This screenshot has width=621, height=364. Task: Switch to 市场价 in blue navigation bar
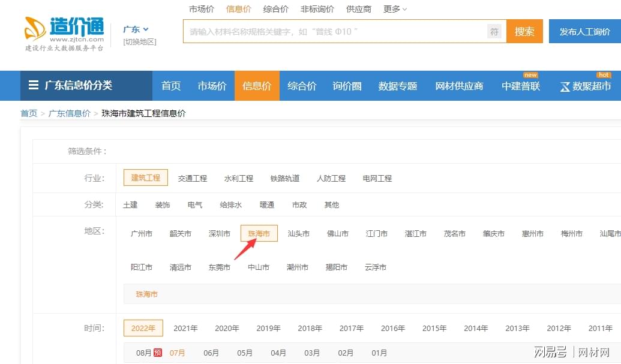[212, 86]
